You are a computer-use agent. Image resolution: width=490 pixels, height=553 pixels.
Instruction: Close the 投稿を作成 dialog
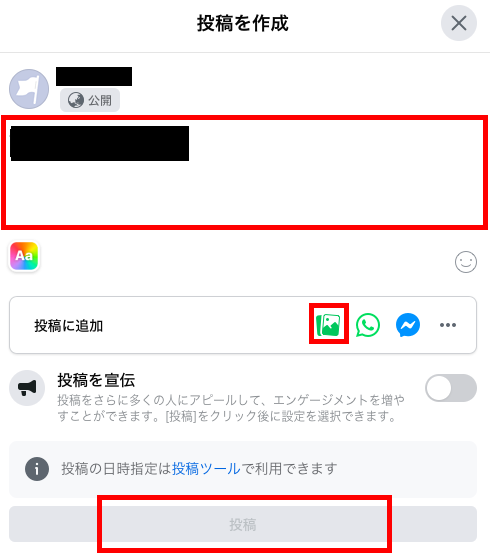tap(459, 23)
